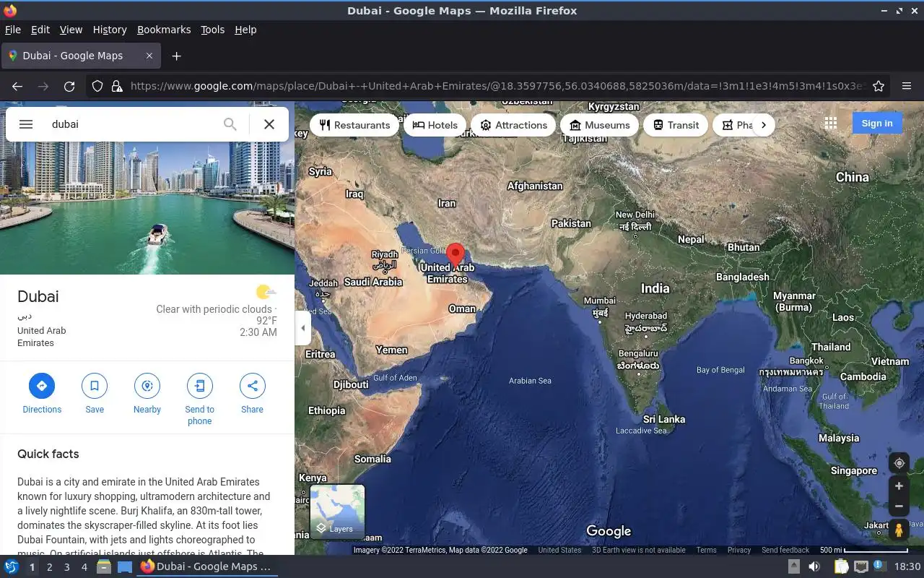Click the search magnifier icon
The image size is (924, 578).
[230, 124]
